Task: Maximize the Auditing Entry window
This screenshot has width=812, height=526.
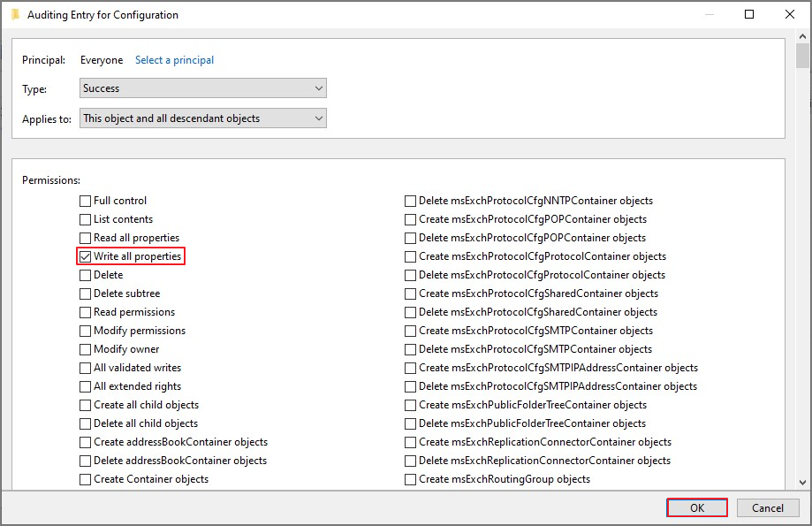Action: (749, 14)
